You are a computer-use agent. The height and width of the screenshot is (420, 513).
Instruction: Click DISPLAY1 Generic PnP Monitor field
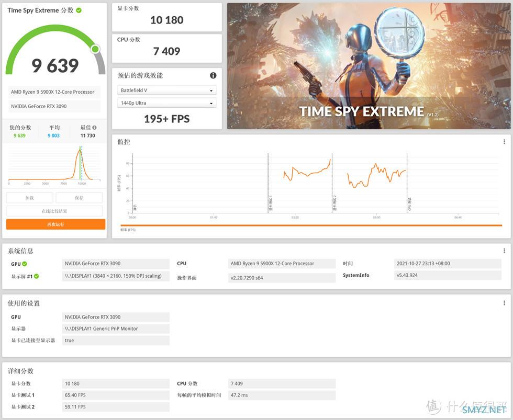116,328
